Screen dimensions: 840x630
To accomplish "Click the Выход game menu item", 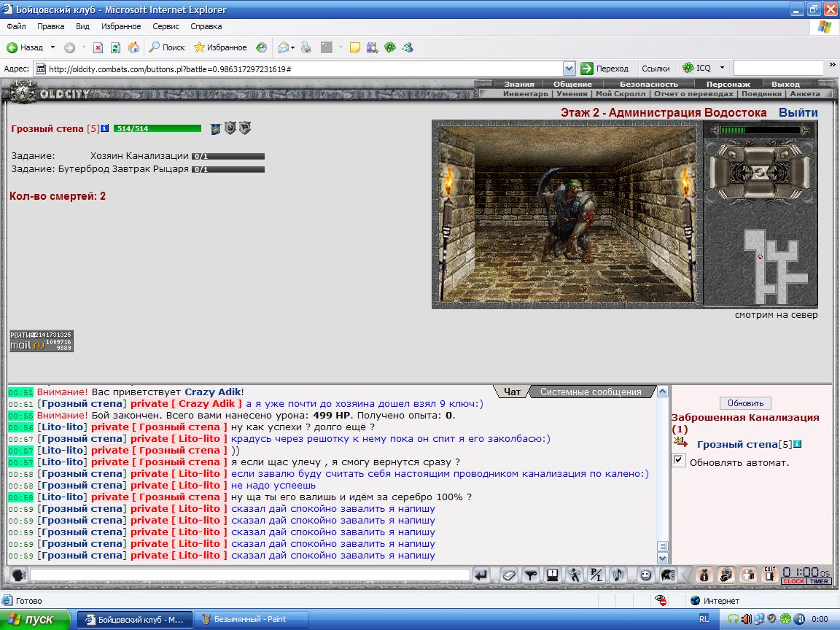I will (x=785, y=84).
